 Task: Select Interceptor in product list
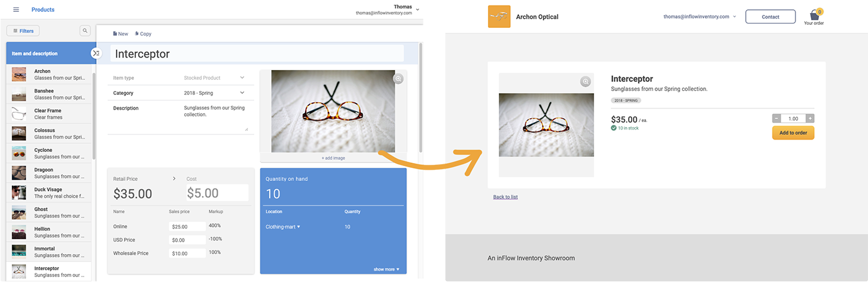coord(49,271)
